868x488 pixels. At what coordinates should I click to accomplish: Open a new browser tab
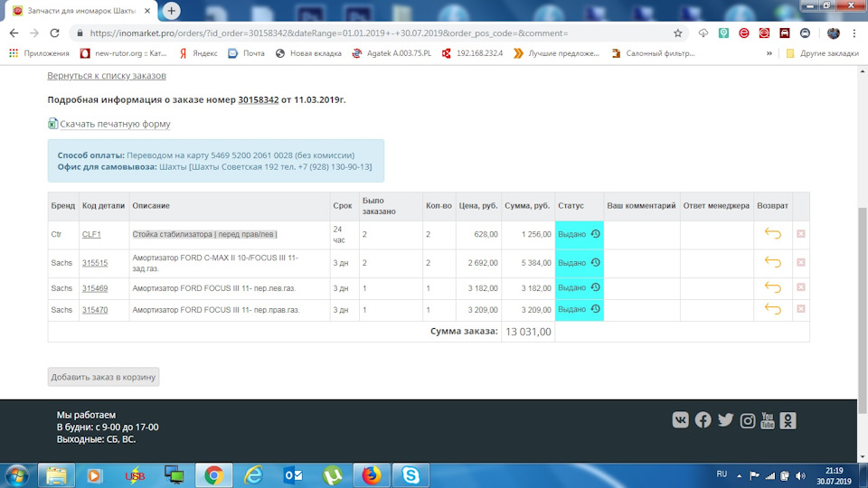pos(171,11)
